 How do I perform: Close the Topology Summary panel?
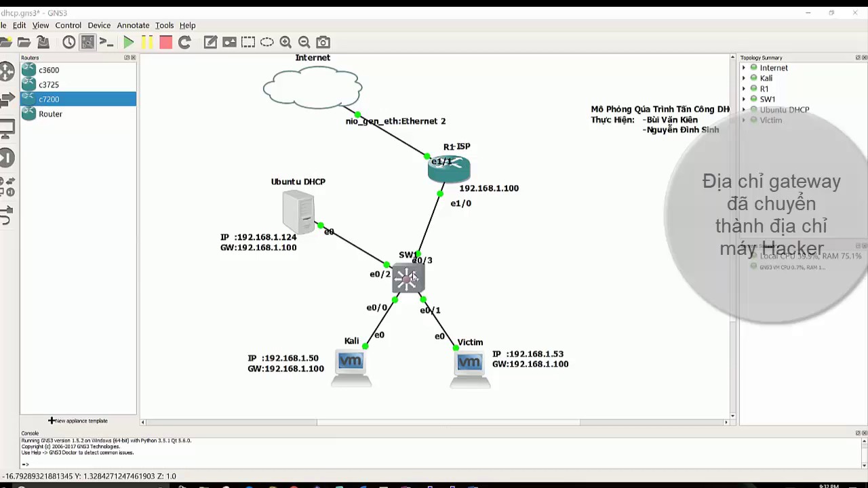pos(865,58)
